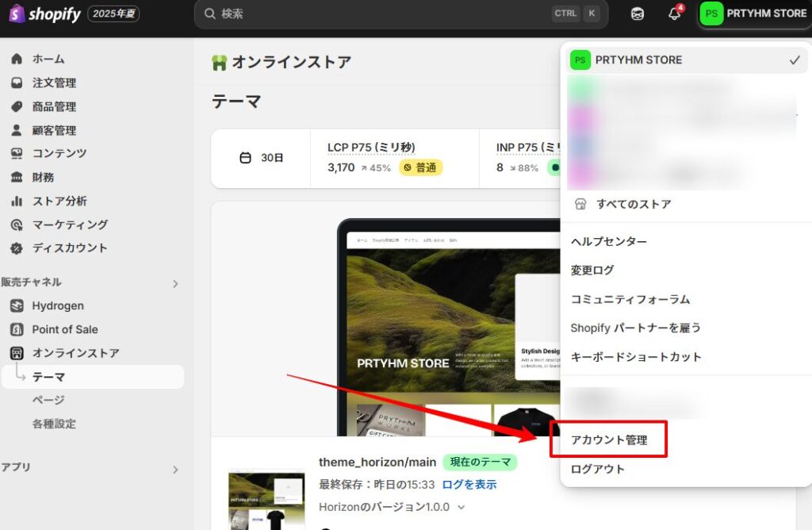
Task: Click the すべてのストア storefront icon
Action: tap(580, 204)
